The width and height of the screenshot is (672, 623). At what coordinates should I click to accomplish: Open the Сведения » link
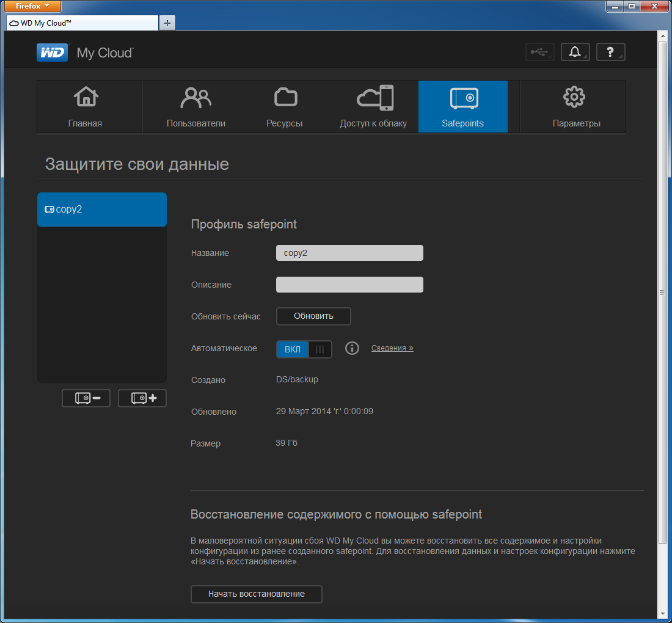click(392, 348)
